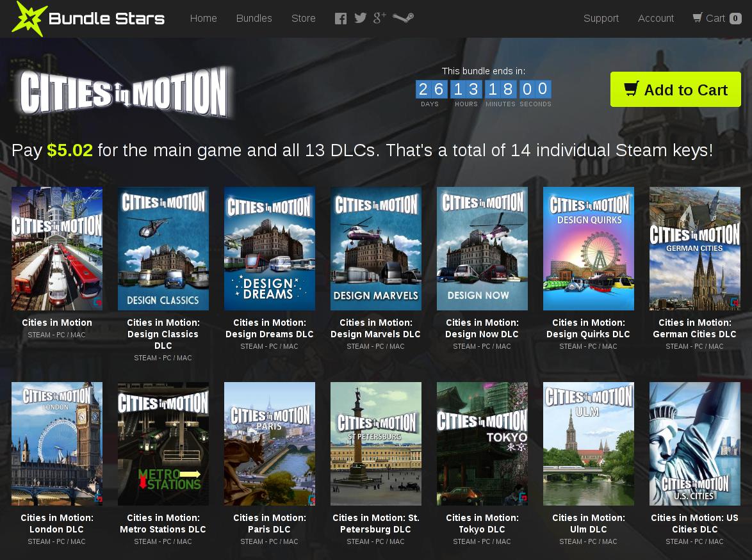The image size is (752, 560).
Task: Open the Twitter social icon
Action: click(x=360, y=18)
